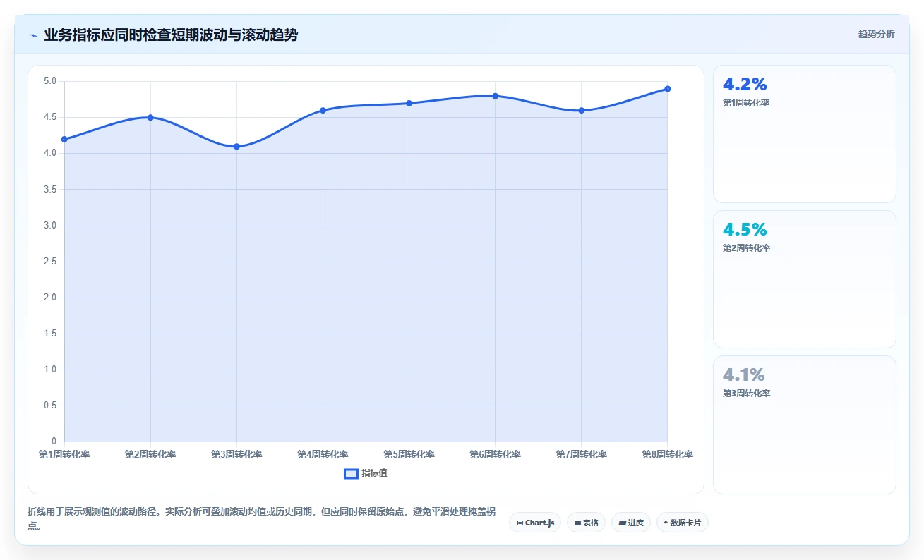Click the 第3周转化率 data point on the line

pyautogui.click(x=236, y=147)
